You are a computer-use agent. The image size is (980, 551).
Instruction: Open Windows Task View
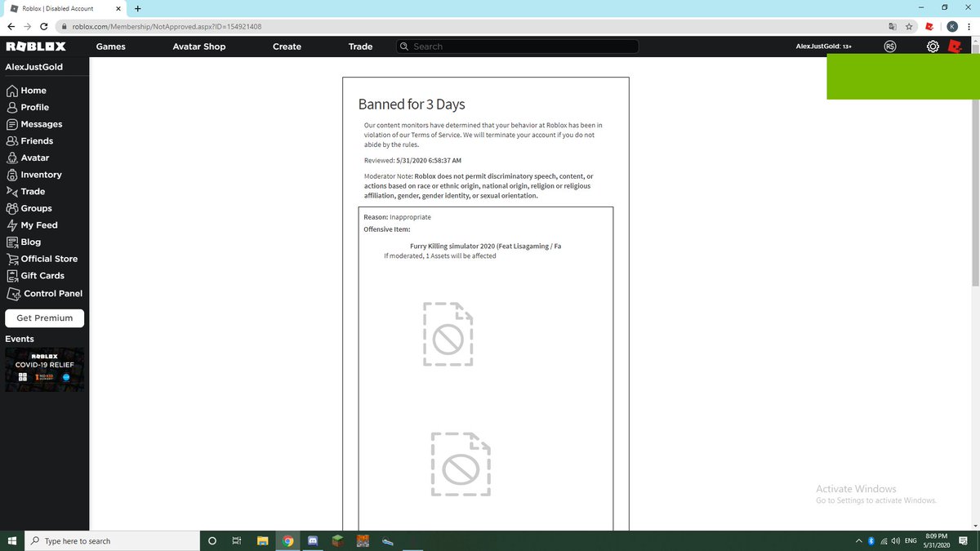coord(237,540)
